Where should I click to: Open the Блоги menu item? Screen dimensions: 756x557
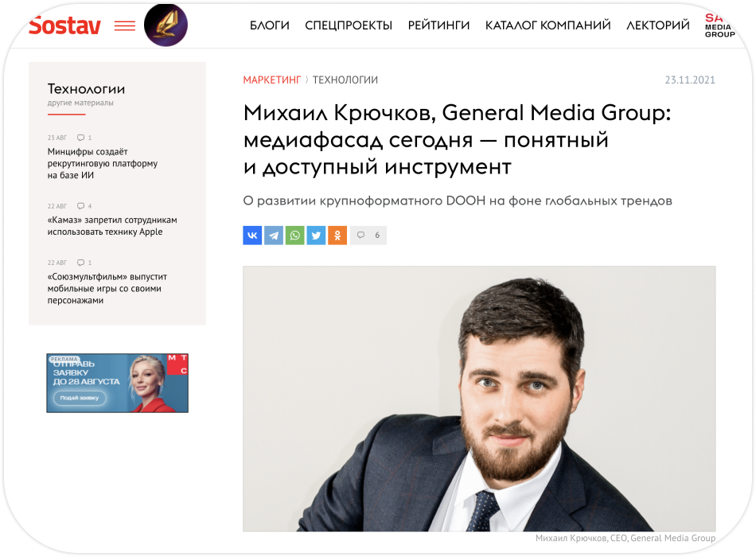click(270, 25)
